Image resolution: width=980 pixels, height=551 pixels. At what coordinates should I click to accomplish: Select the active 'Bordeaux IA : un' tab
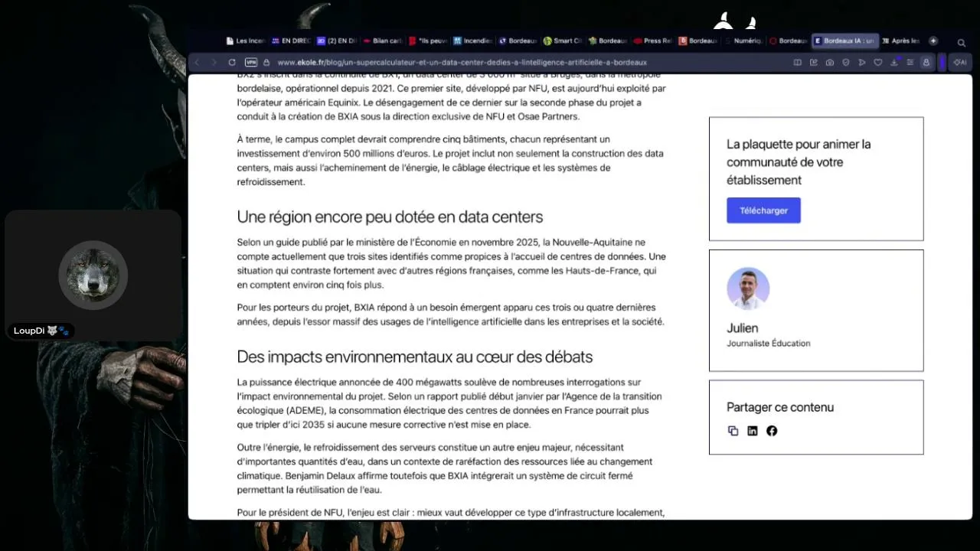tap(844, 41)
